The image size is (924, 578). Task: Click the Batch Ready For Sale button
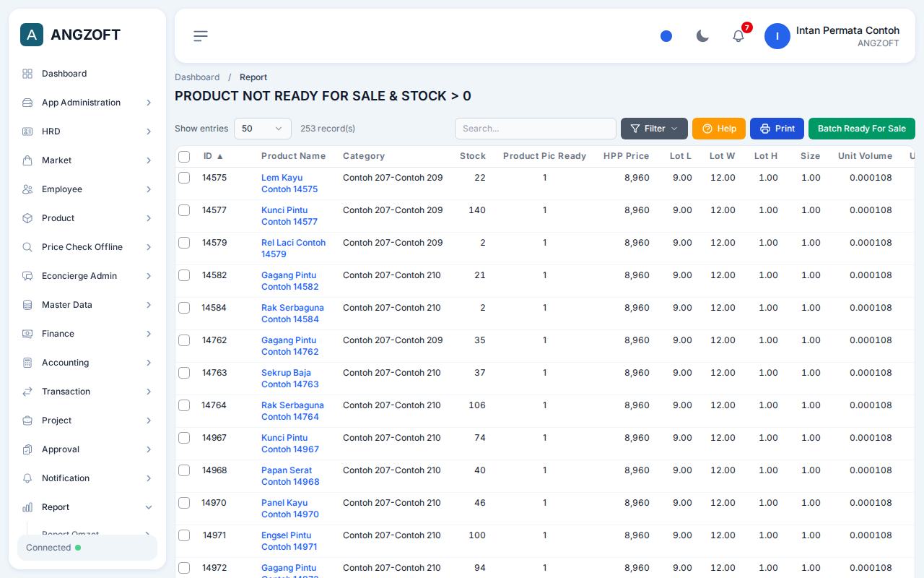coord(862,129)
